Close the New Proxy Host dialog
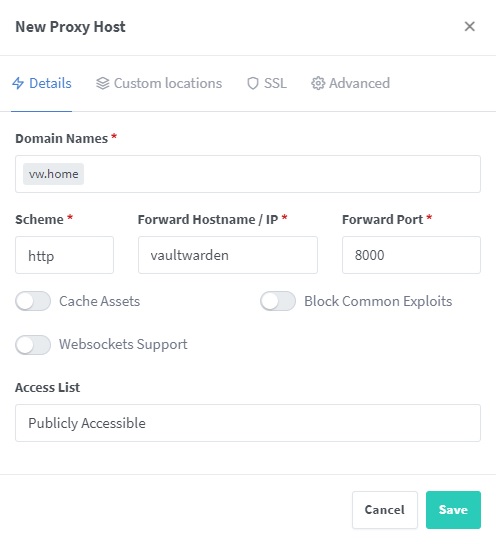This screenshot has width=496, height=544. [x=469, y=26]
